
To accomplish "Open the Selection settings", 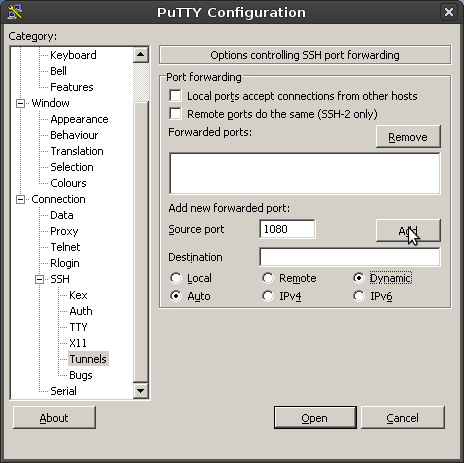I will 72,167.
